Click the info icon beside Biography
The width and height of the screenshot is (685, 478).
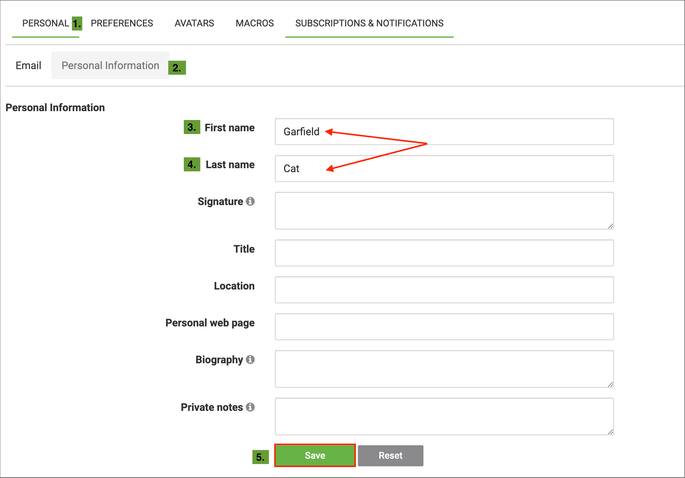[250, 360]
